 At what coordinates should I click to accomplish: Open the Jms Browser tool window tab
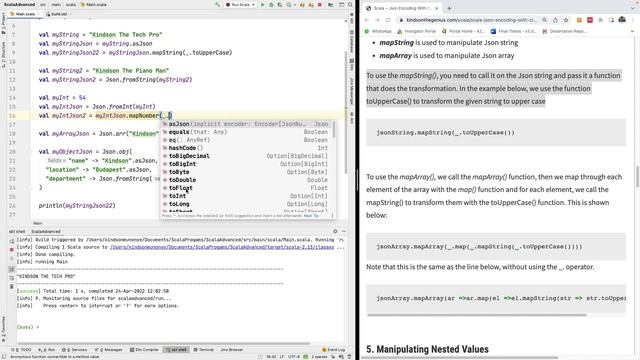[232, 350]
